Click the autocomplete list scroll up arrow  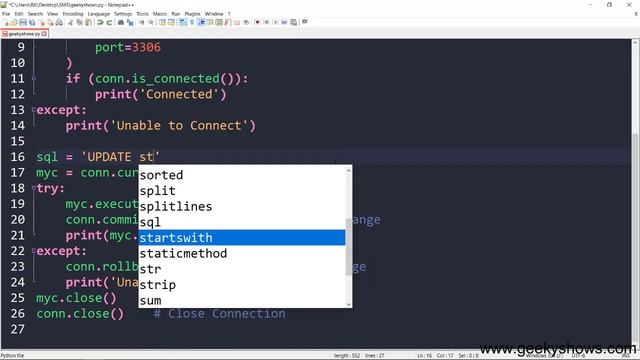coord(349,170)
